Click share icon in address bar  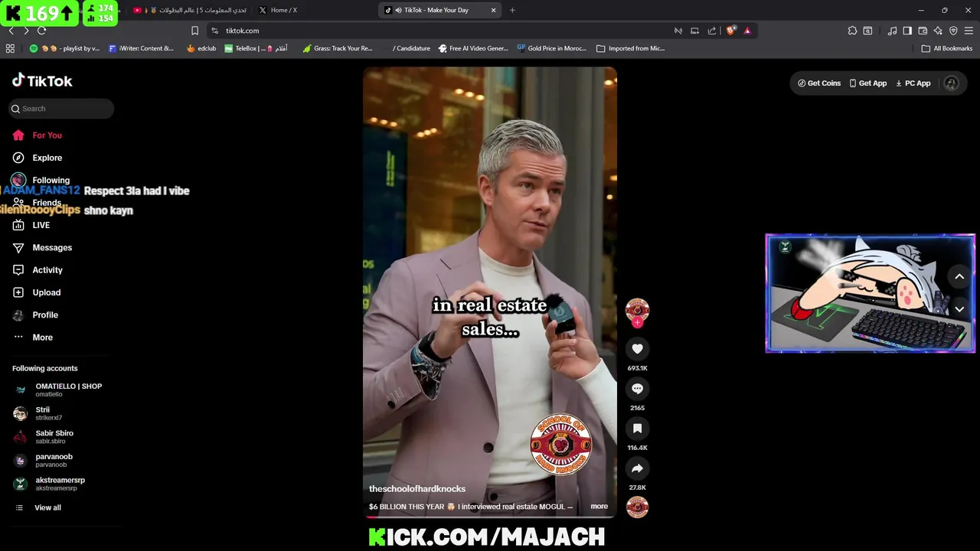click(712, 31)
